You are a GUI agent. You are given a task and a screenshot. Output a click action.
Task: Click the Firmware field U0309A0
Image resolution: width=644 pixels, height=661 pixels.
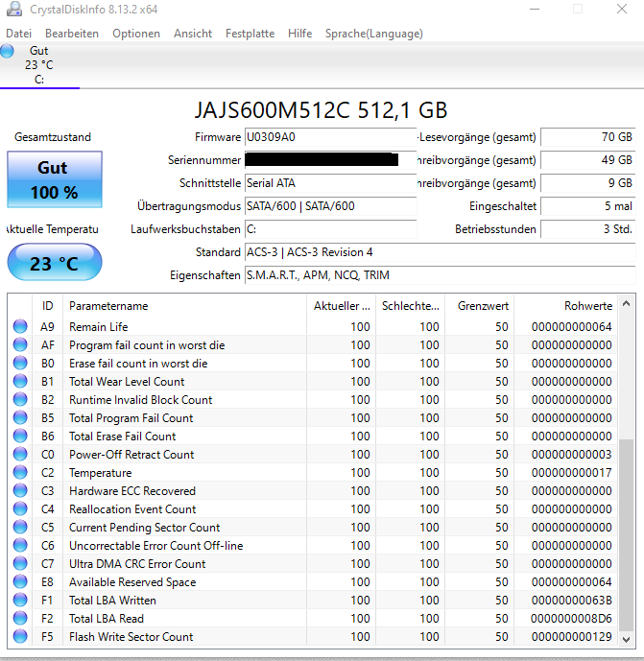(x=331, y=137)
